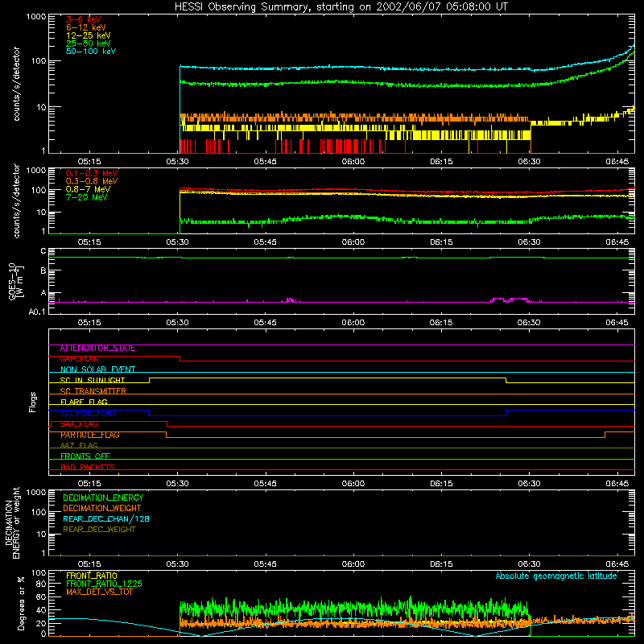Pick the SC_TRANSMITTER flag label

(x=93, y=391)
